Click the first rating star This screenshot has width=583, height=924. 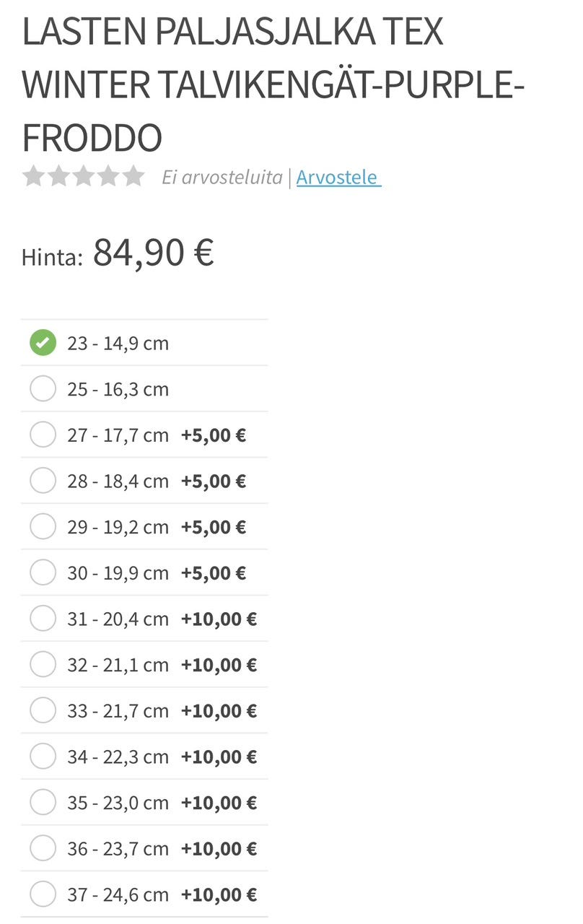coord(33,176)
